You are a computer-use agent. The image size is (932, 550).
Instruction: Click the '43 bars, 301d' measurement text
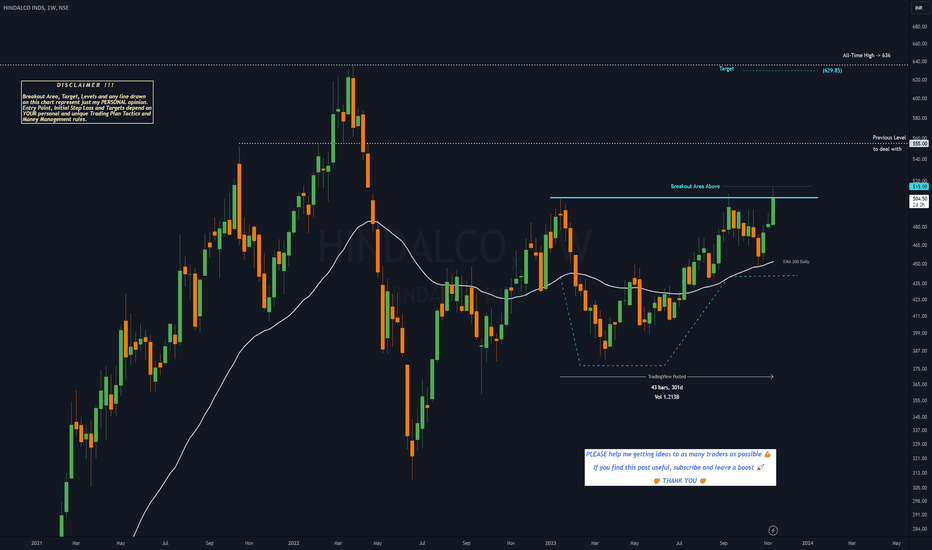pyautogui.click(x=666, y=388)
